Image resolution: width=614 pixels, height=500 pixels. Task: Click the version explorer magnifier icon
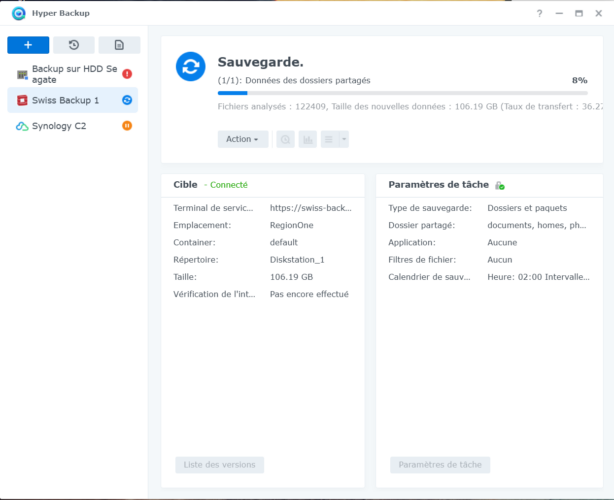click(x=285, y=139)
